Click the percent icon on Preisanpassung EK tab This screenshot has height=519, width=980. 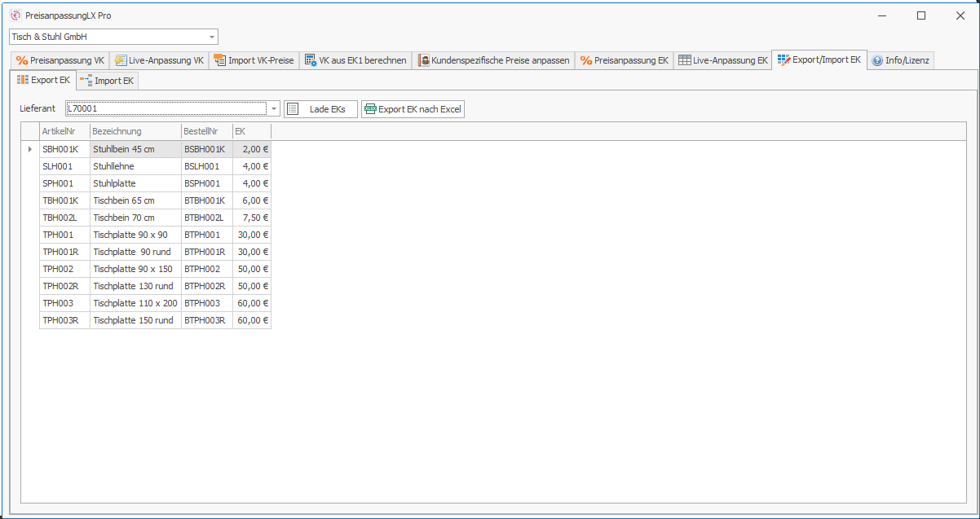(586, 60)
